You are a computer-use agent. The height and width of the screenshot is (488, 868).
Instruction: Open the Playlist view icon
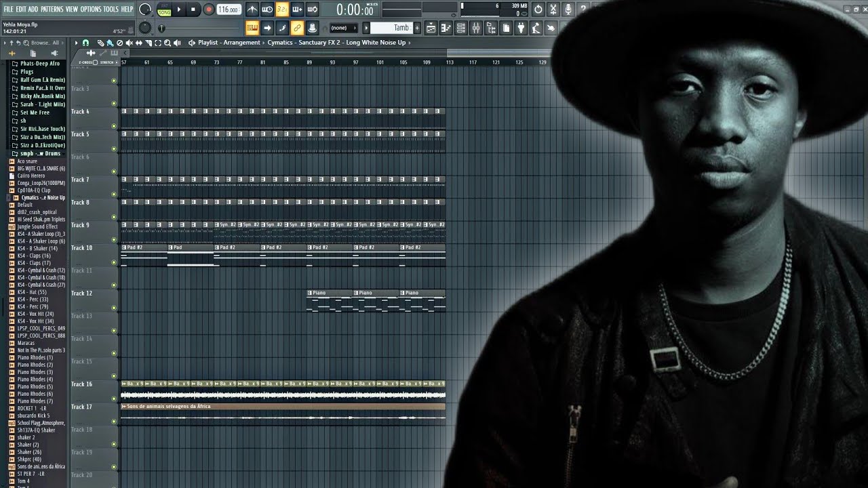tap(431, 28)
